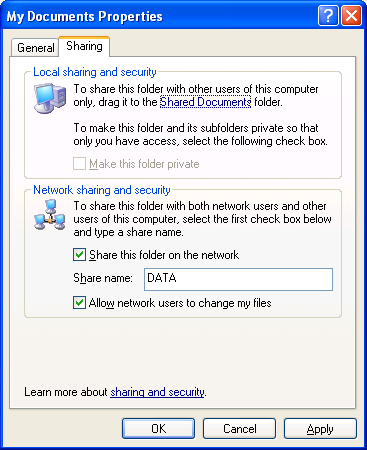367x450 pixels.
Task: Open the Shared Documents folder link
Action: point(205,102)
